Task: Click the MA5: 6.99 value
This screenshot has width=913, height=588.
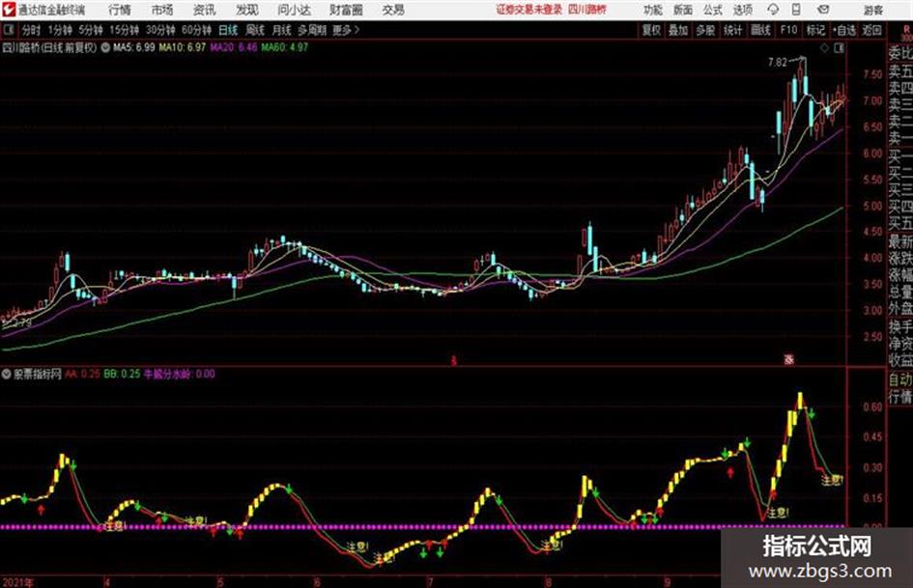Action: coord(134,47)
